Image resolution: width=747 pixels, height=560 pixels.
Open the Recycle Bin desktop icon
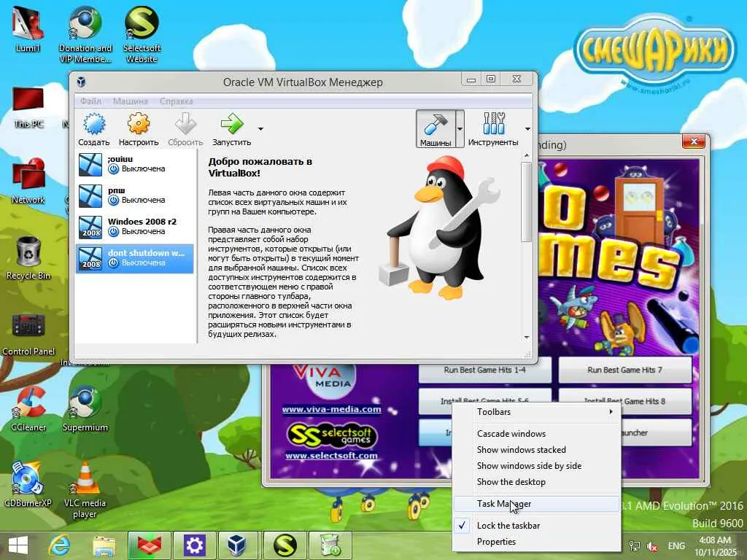pos(28,257)
